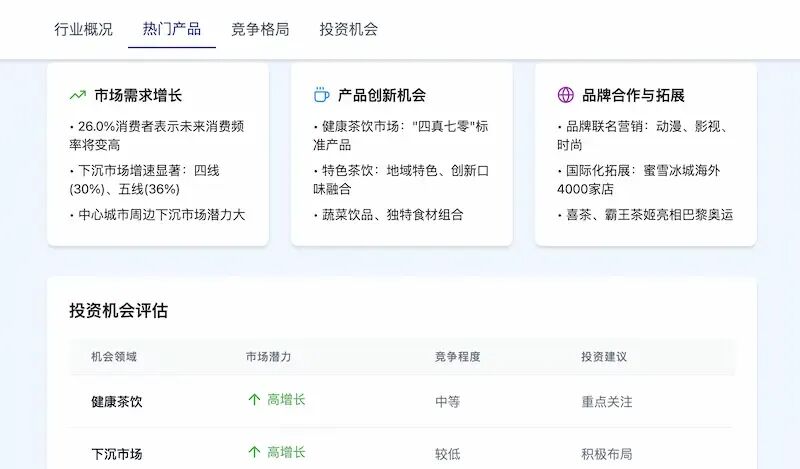Open the 竞争格局 tab

[x=260, y=29]
